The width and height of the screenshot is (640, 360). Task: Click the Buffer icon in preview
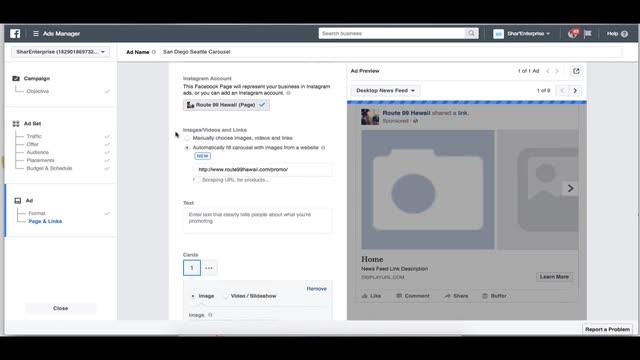pos(485,296)
